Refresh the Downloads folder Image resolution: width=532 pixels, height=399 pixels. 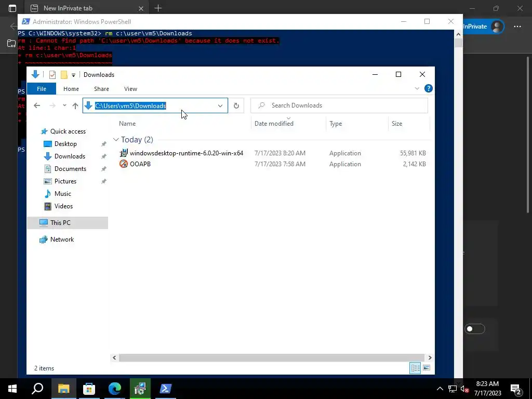(x=236, y=105)
